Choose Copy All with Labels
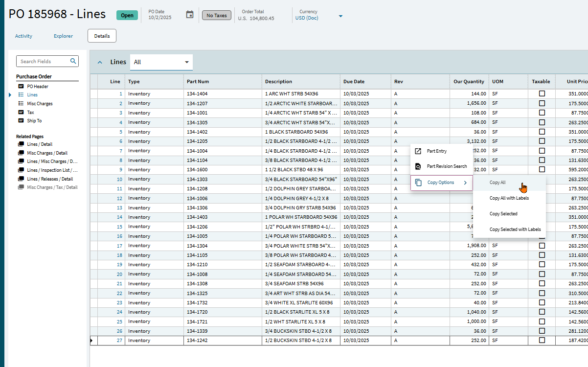This screenshot has height=367, width=588. [x=509, y=198]
